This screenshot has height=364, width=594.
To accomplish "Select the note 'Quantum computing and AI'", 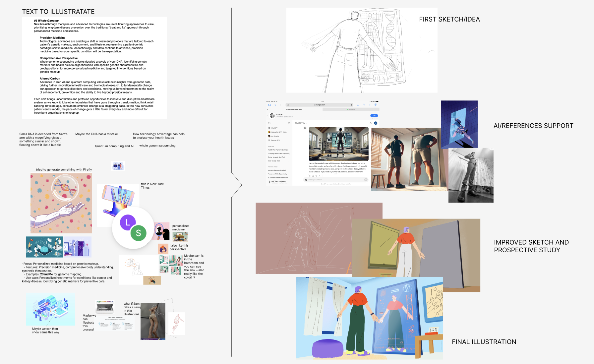I will [114, 146].
